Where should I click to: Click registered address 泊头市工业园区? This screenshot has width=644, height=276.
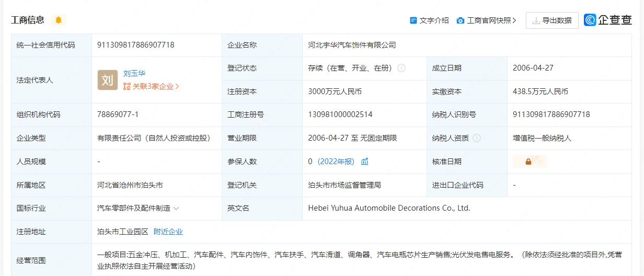pos(123,232)
